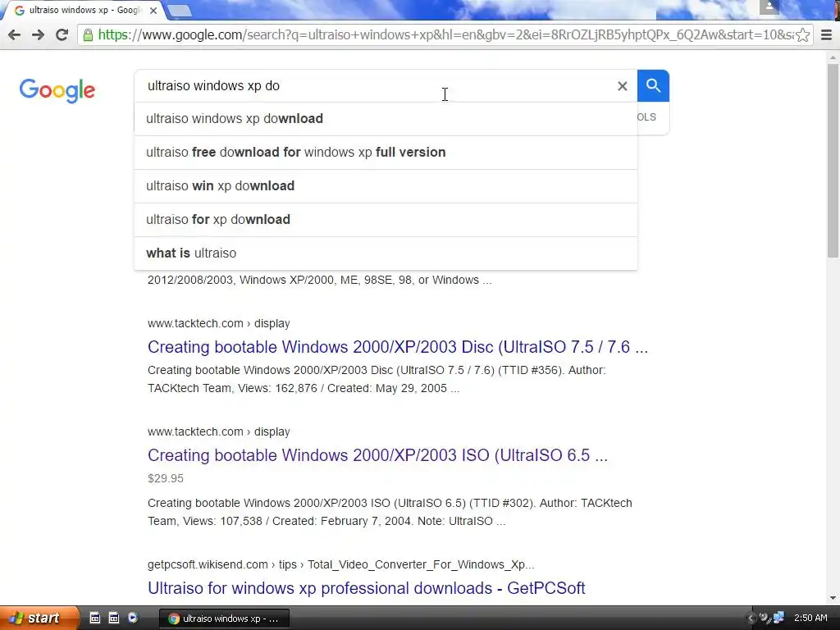840x630 pixels.
Task: Click the blue magnifier search button
Action: [x=653, y=85]
